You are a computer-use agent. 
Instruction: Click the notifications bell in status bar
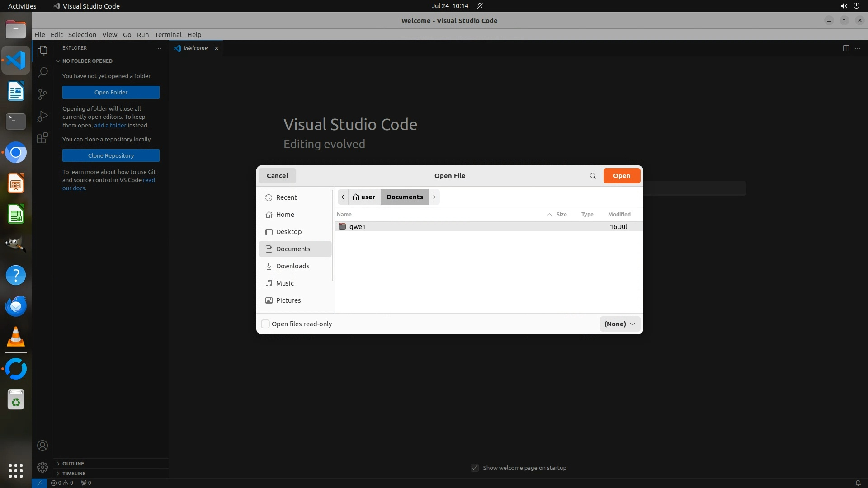coord(858,483)
